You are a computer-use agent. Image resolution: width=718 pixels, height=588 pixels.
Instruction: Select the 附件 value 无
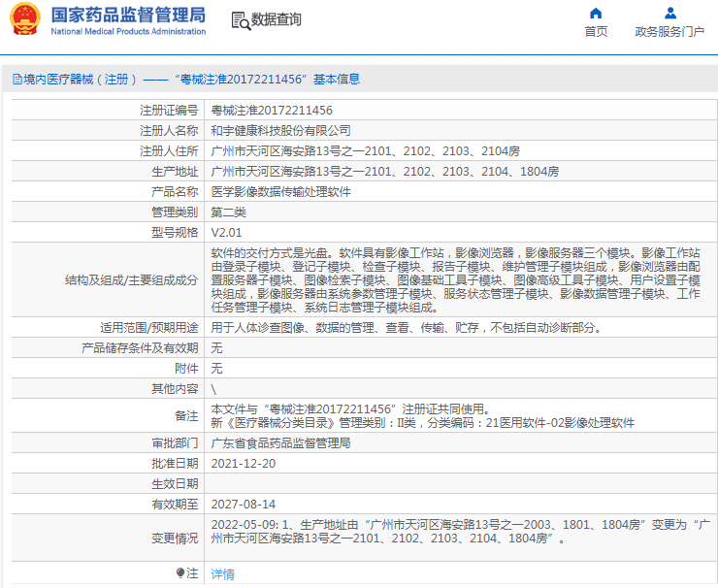pos(216,368)
